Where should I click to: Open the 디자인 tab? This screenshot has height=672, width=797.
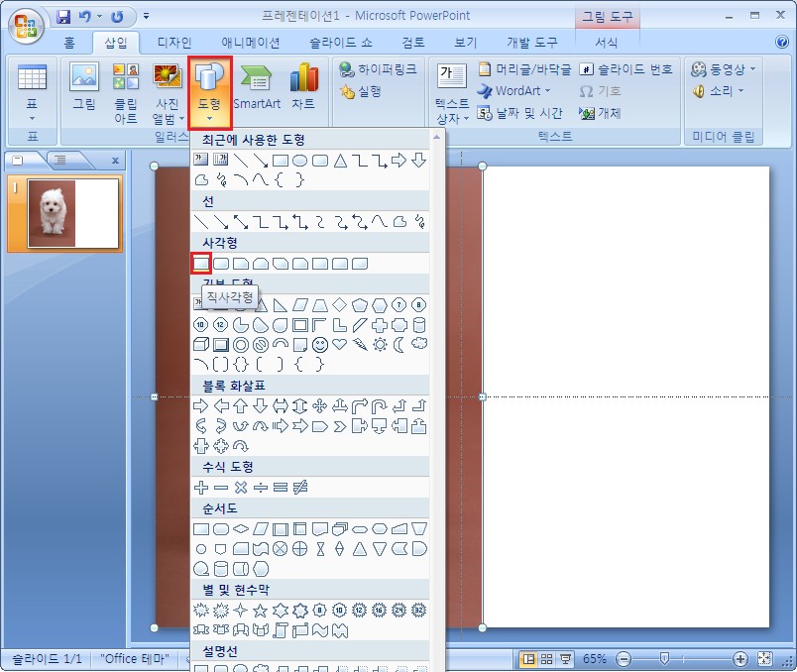coord(173,43)
